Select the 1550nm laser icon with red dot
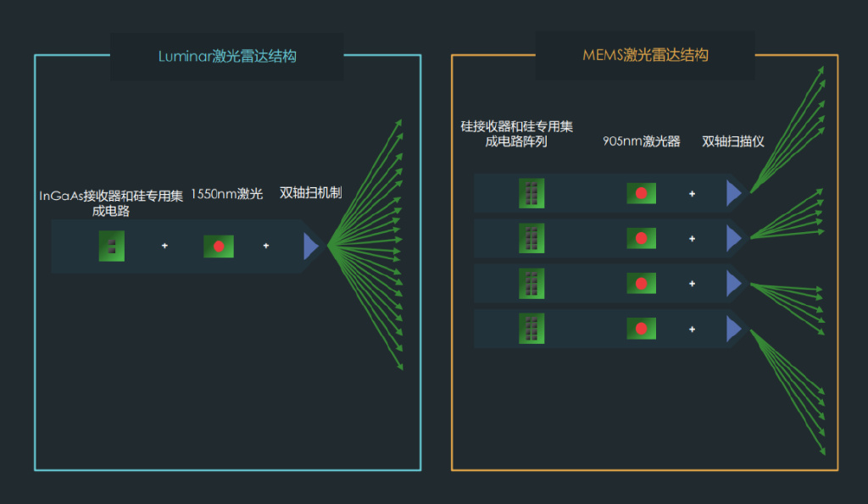868x504 pixels. (218, 246)
